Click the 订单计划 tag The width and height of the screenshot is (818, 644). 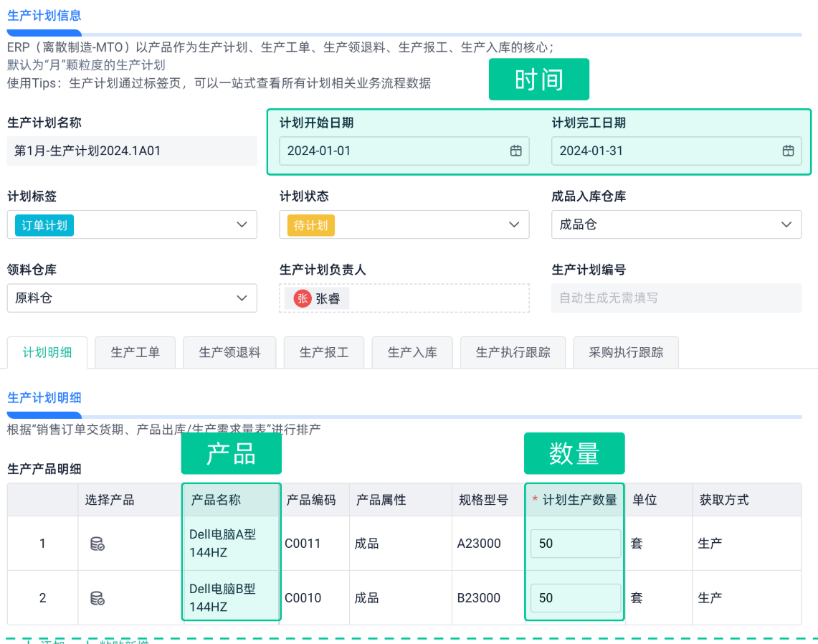[44, 225]
